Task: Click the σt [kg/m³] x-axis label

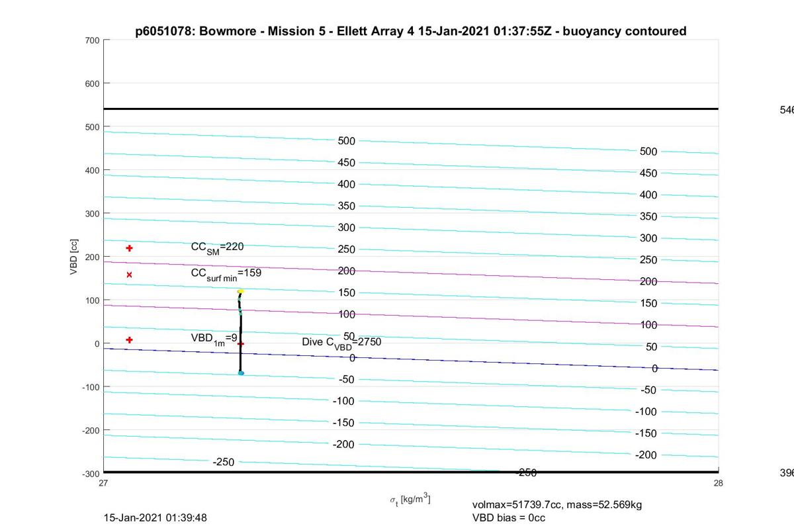Action: click(410, 499)
